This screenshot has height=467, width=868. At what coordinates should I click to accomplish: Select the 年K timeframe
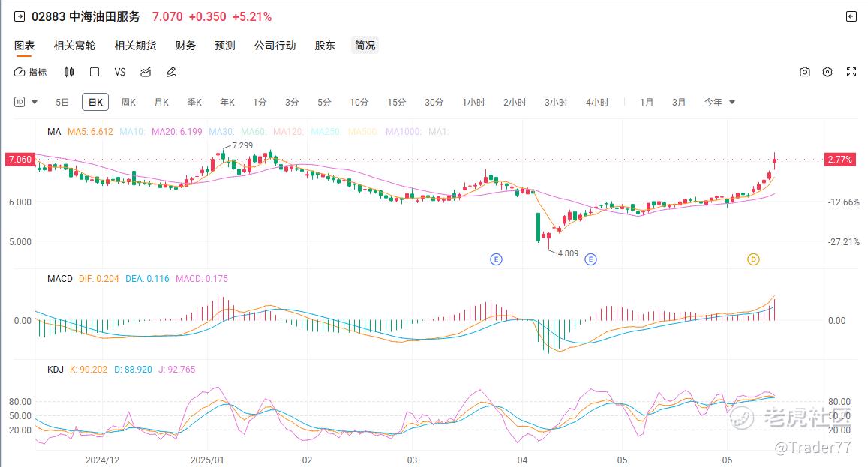(x=227, y=103)
